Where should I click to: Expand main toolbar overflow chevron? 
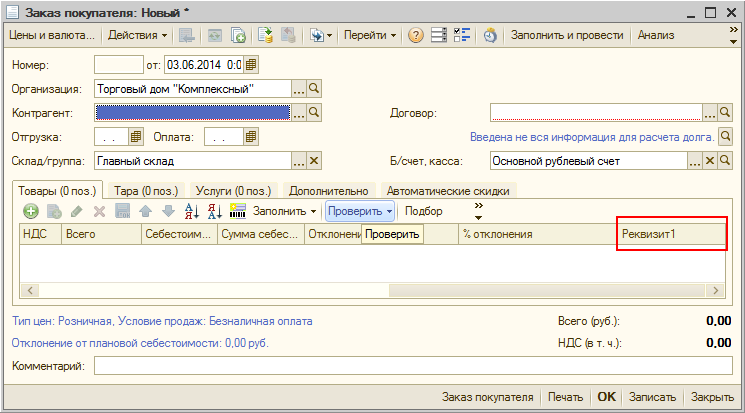pyautogui.click(x=734, y=35)
